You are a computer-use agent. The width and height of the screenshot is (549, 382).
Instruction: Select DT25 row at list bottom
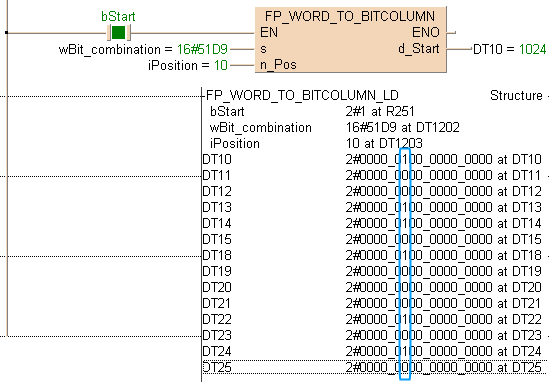coord(375,367)
